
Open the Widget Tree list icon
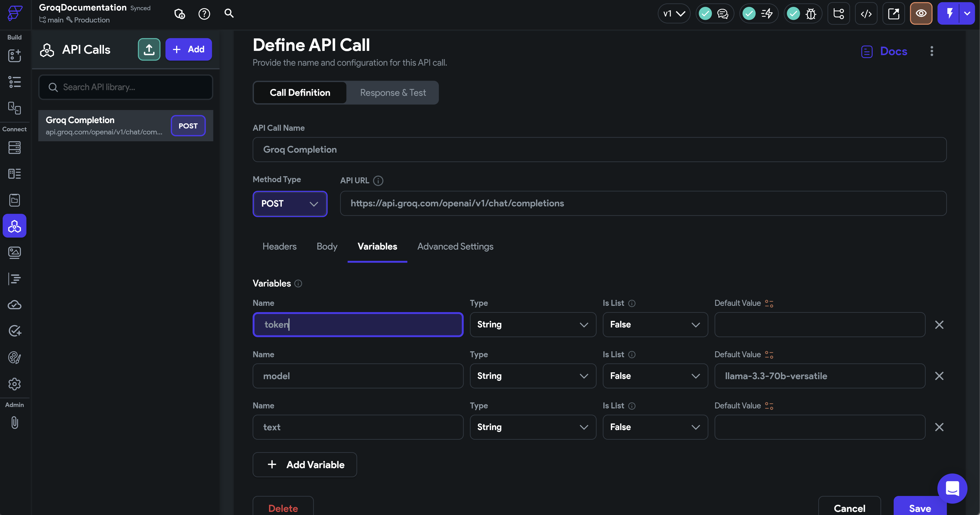14,82
